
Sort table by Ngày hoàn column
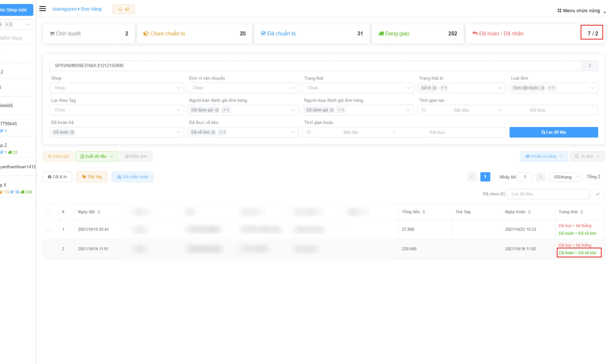529,212
